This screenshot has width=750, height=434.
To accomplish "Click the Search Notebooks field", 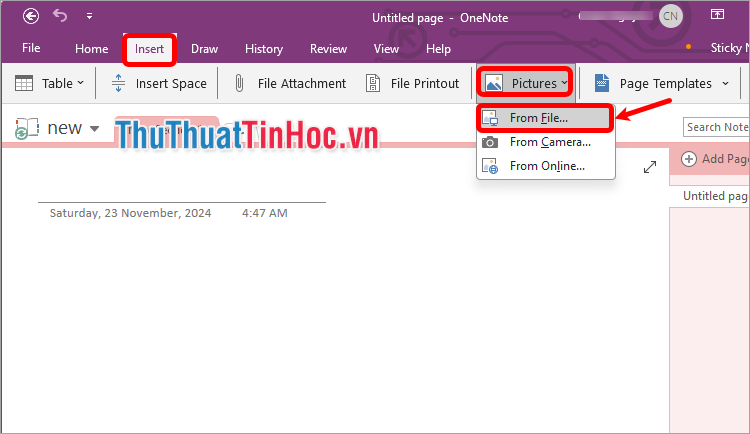I will pos(716,127).
